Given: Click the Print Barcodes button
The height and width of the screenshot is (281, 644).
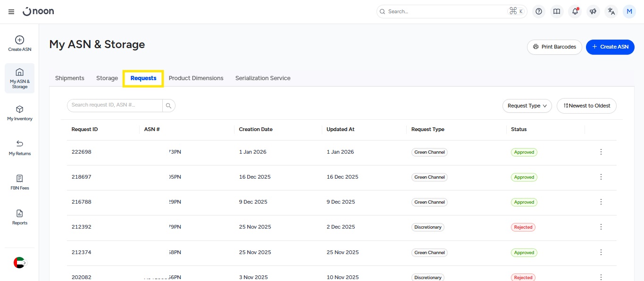Looking at the screenshot, I should [554, 47].
